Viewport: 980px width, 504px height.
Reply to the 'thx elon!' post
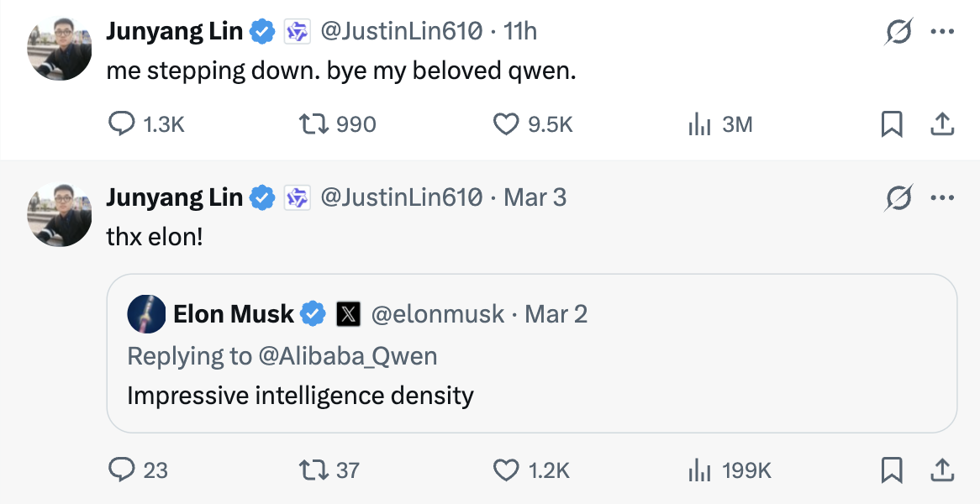click(x=123, y=470)
